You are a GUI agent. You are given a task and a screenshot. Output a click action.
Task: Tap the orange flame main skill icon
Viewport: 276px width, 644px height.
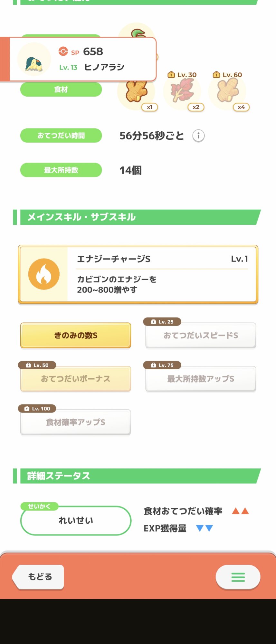point(44,274)
